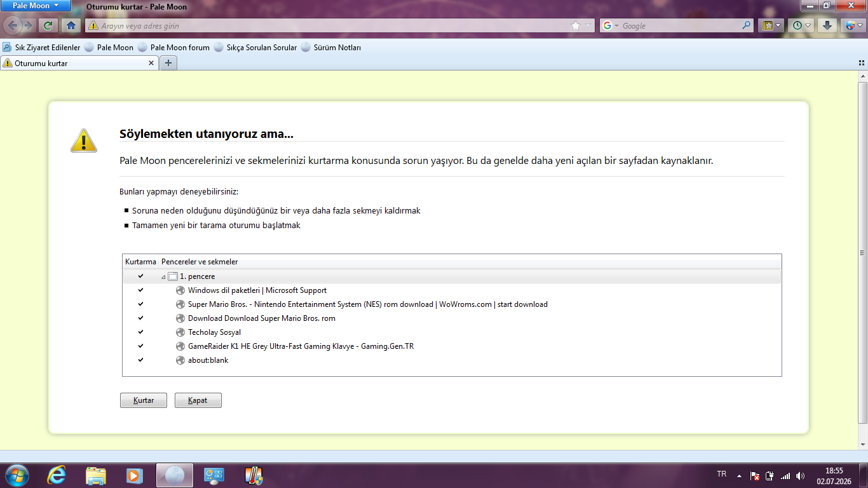Open Windows Explorer from the taskbar
This screenshot has width=868, height=488.
tap(96, 475)
